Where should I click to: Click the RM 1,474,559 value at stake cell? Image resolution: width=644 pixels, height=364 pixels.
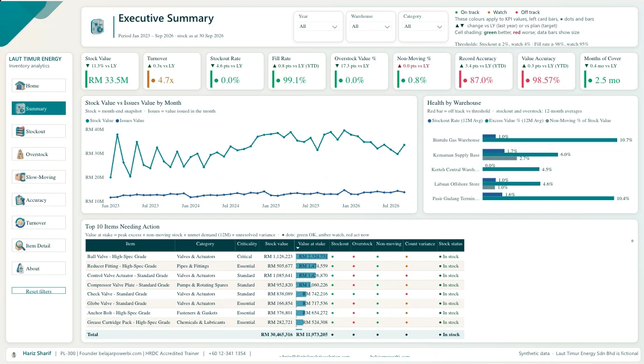[312, 266]
